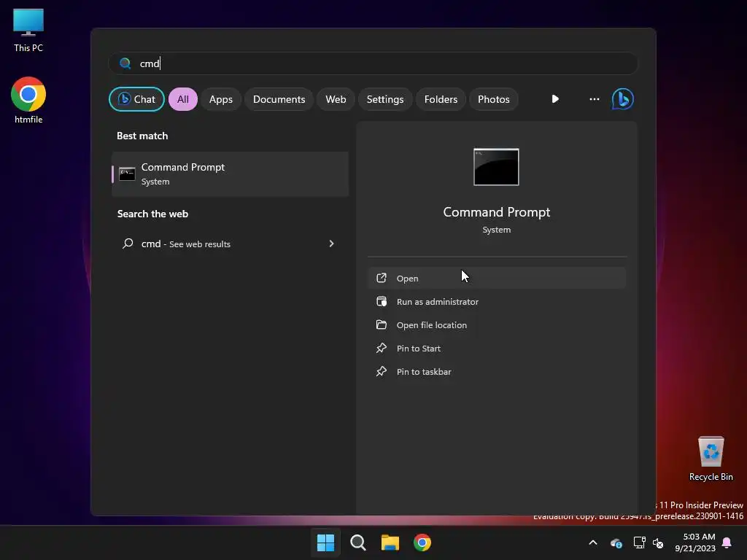Click the cloud sync tray icon
This screenshot has height=560, width=747.
pos(616,542)
